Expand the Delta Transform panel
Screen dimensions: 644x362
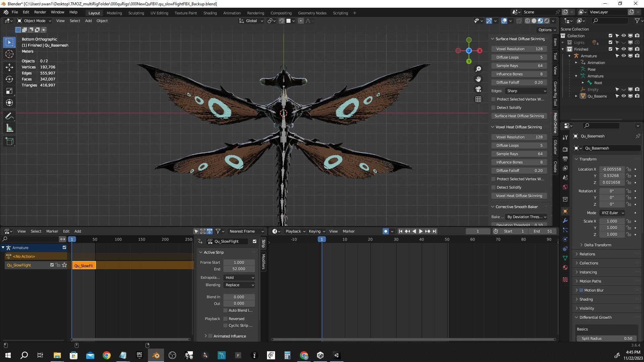pyautogui.click(x=597, y=245)
